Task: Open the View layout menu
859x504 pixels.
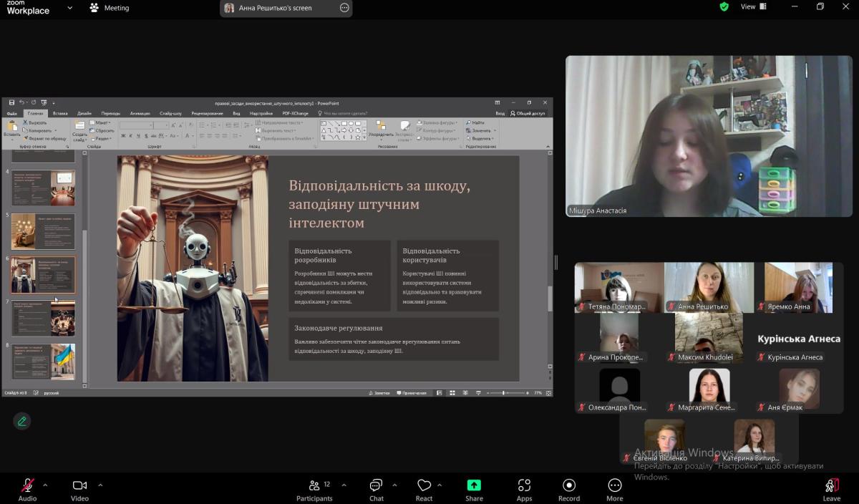Action: 753,6
